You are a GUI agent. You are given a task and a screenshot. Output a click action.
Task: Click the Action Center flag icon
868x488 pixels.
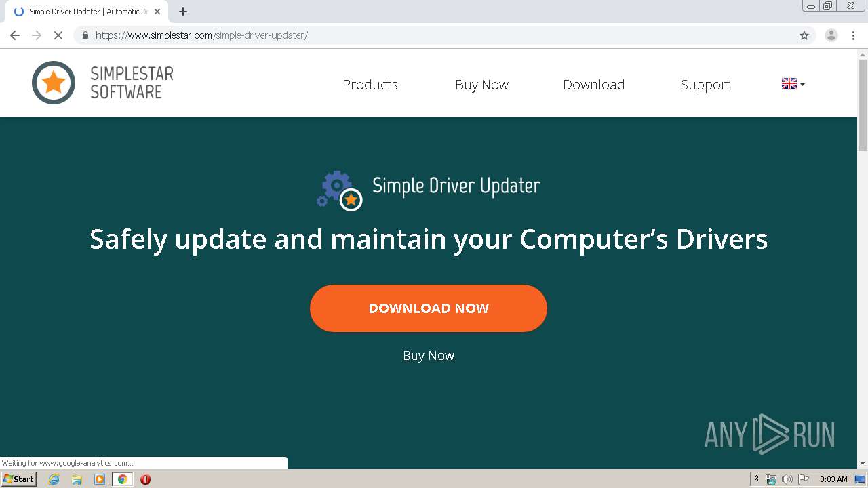[x=804, y=479]
